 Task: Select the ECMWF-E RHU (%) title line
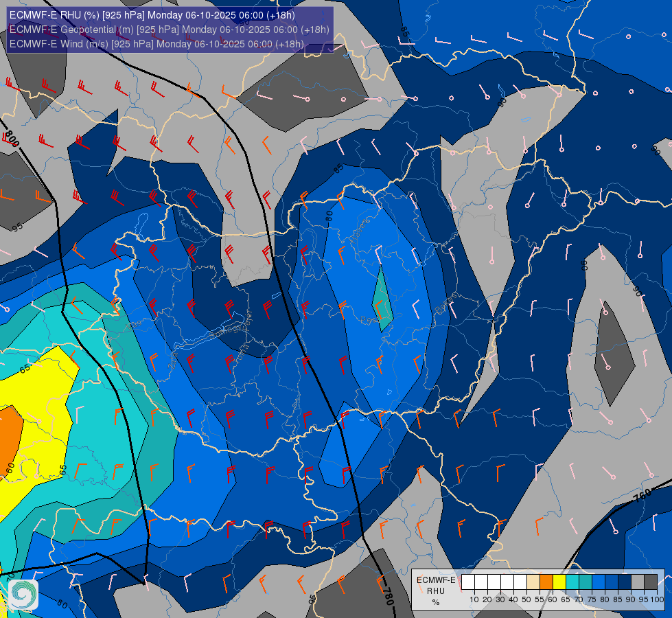152,15
